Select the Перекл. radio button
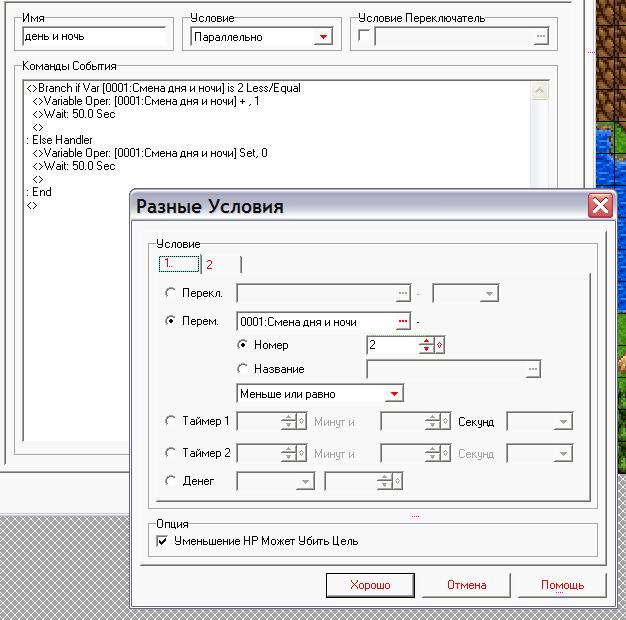Screen dimensions: 626x620 [x=170, y=293]
